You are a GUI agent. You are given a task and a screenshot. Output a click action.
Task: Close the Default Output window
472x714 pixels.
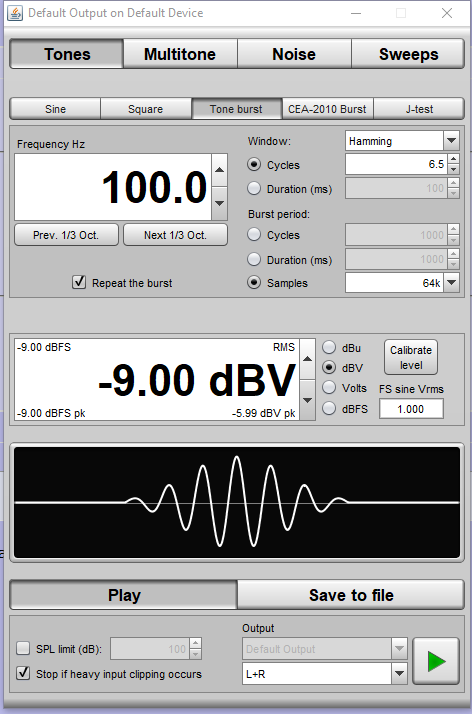point(447,13)
